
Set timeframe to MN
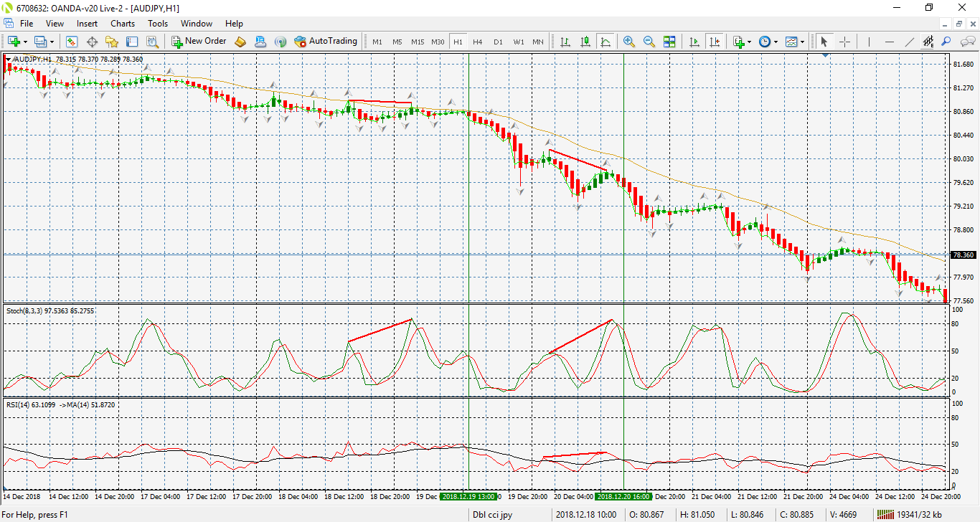538,42
